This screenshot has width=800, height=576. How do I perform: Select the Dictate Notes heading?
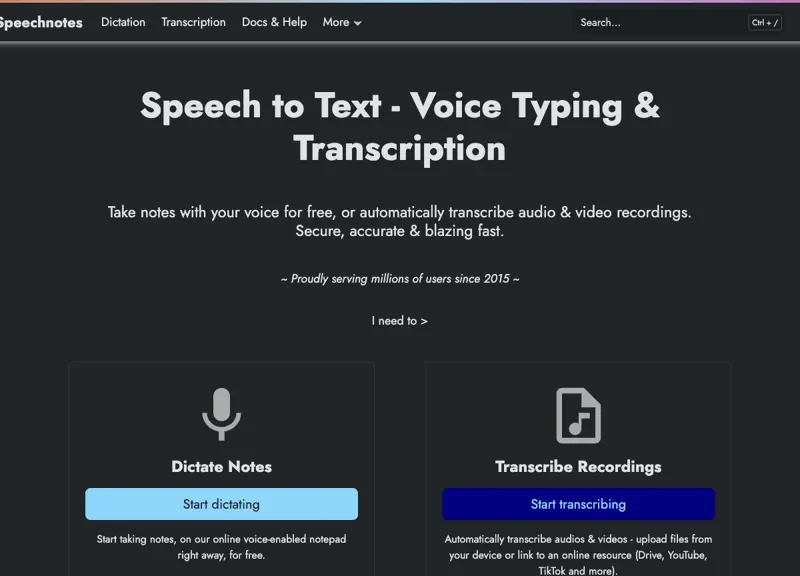click(x=221, y=466)
